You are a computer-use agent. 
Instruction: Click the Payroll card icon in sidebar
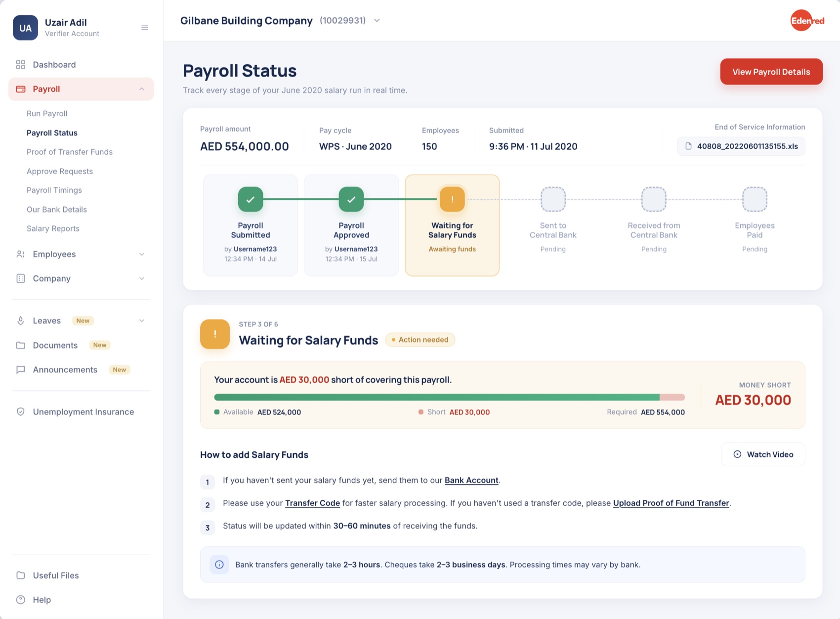click(x=21, y=89)
